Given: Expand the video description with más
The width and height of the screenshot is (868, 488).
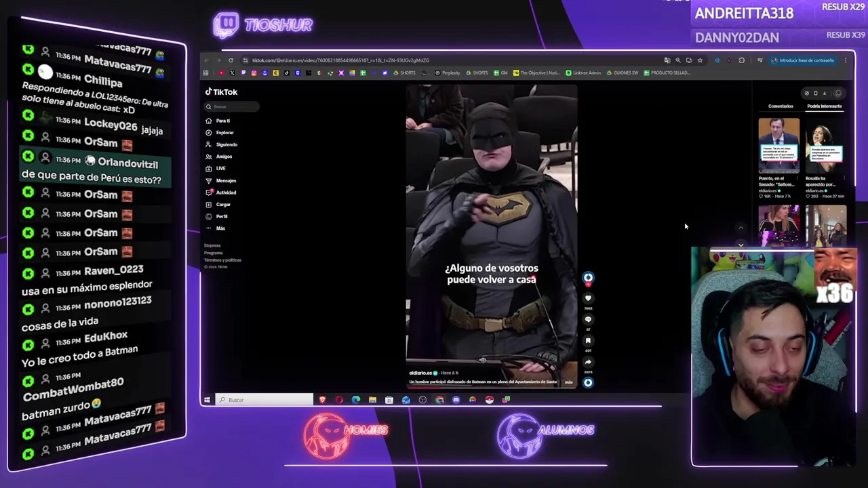Looking at the screenshot, I should click(x=568, y=382).
